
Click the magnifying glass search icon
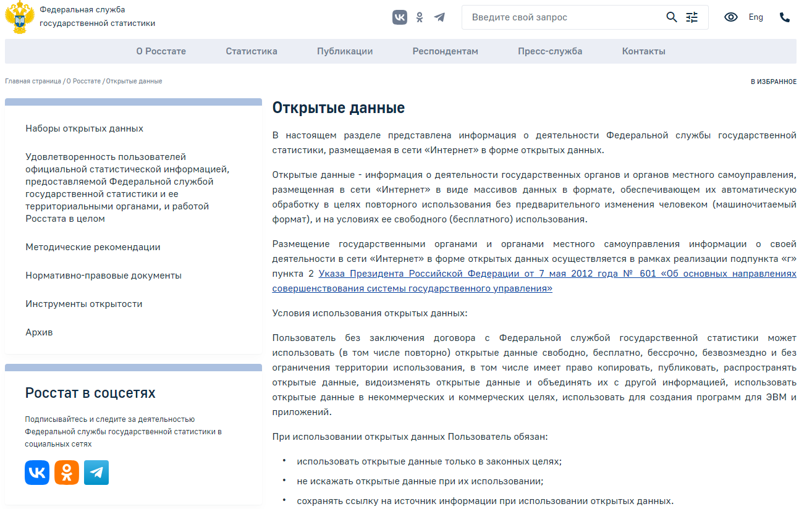click(672, 17)
